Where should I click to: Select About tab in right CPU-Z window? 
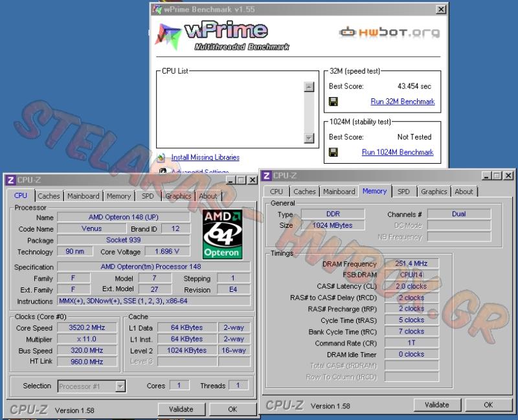coord(464,192)
